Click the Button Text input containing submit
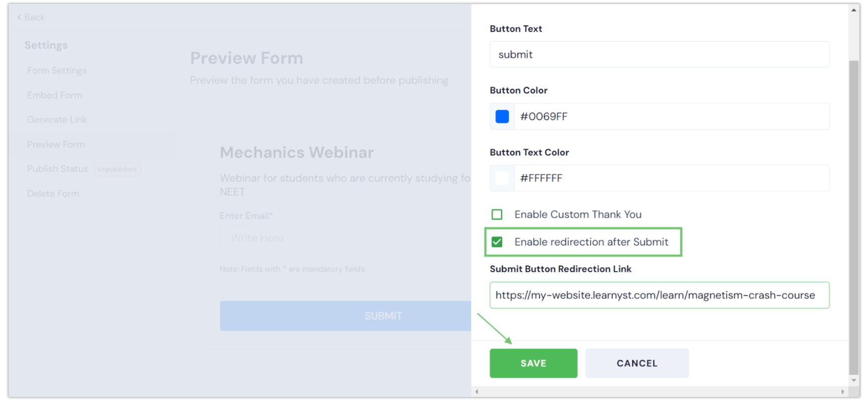Screen dimensions: 868x401 pos(659,54)
